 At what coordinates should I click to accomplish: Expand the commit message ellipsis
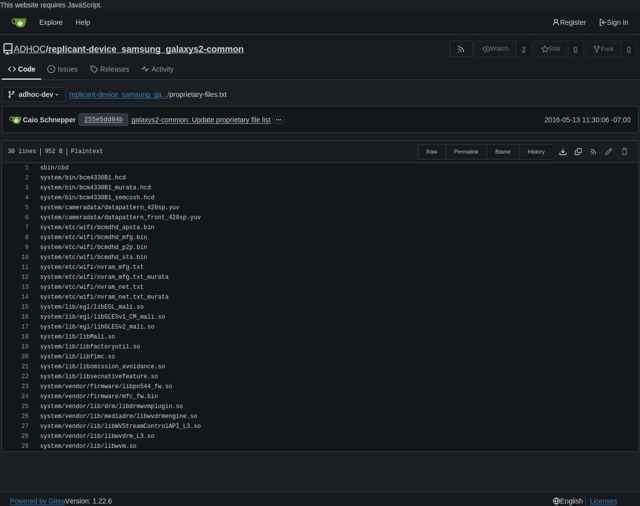click(278, 120)
